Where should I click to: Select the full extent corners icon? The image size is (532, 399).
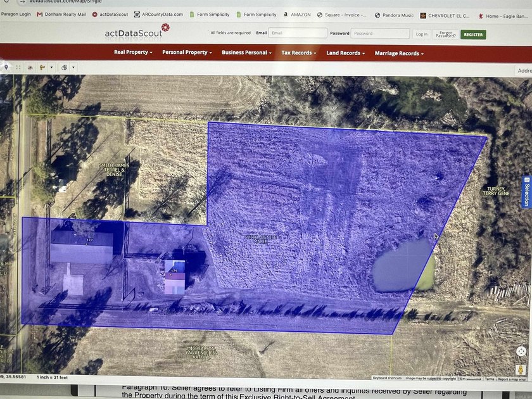coord(18,68)
